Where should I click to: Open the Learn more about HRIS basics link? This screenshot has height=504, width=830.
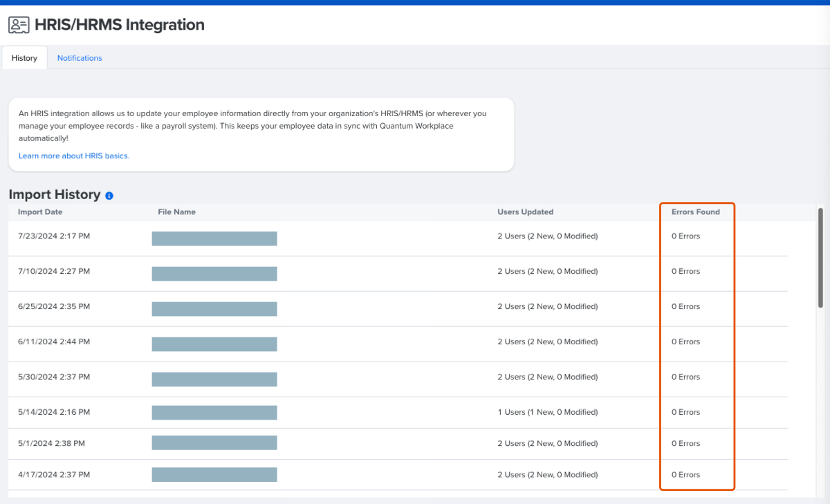(x=73, y=156)
